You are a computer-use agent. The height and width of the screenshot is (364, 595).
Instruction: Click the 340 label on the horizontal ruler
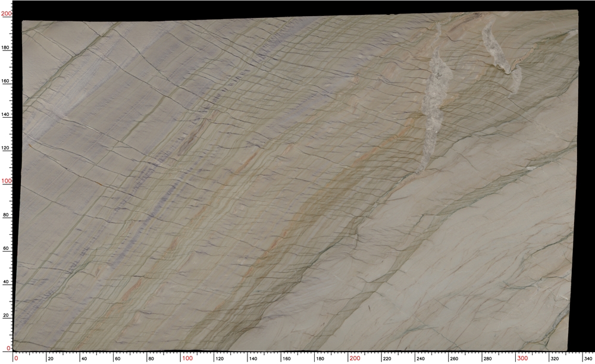coord(588,359)
